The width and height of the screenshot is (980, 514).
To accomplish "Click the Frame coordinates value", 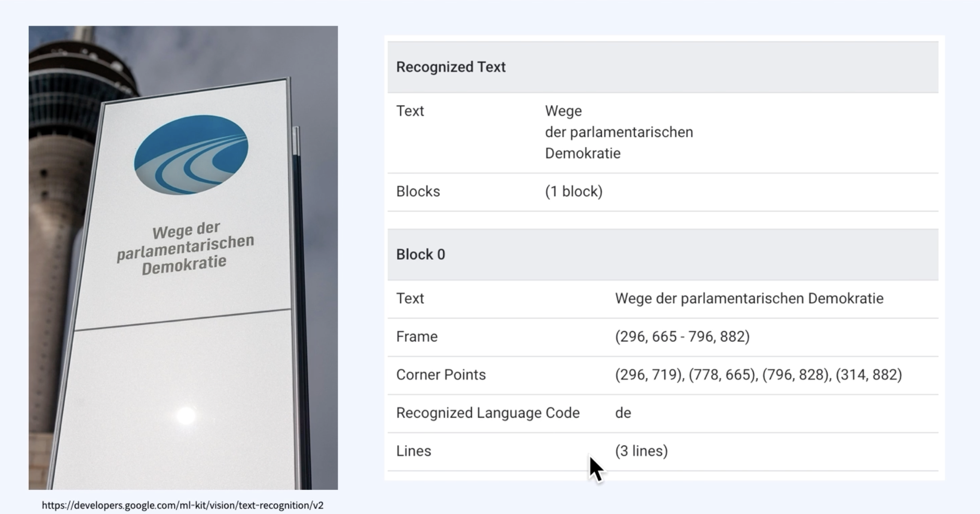I will pyautogui.click(x=682, y=336).
